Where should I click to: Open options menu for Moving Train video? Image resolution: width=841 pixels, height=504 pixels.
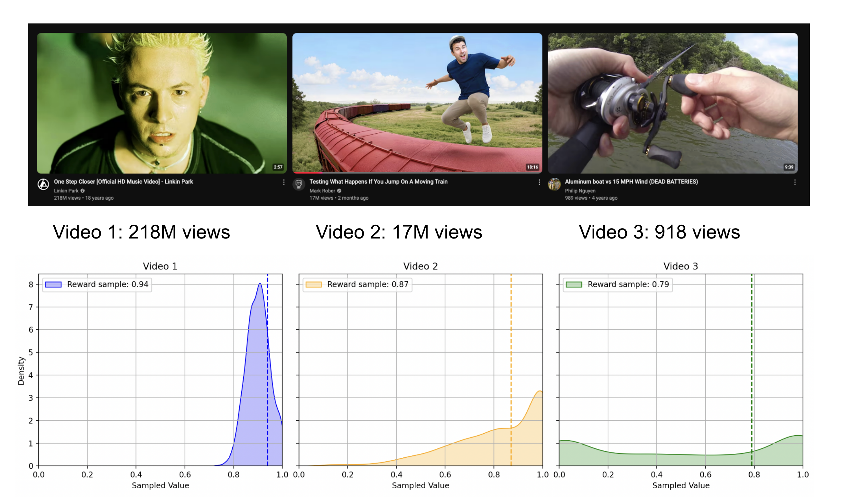coord(539,182)
